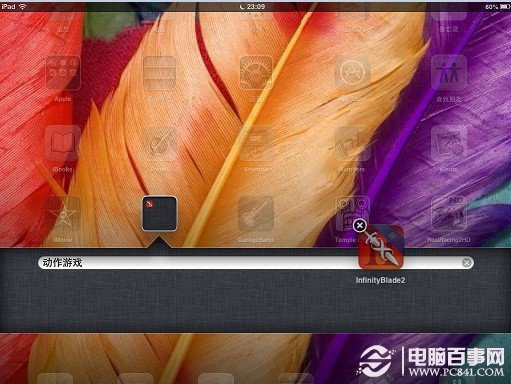This screenshot has width=511, height=384.
Task: Tap the open dark folder icon
Action: (x=159, y=214)
